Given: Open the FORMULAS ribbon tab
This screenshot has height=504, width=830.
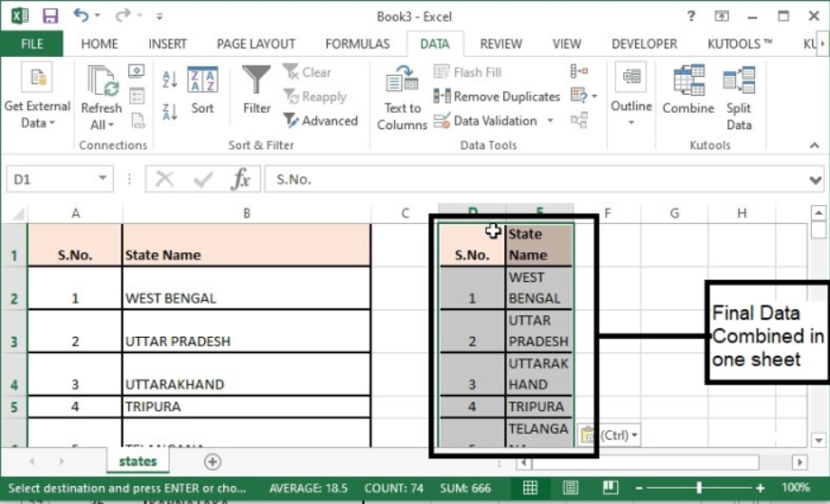Looking at the screenshot, I should pos(357,44).
